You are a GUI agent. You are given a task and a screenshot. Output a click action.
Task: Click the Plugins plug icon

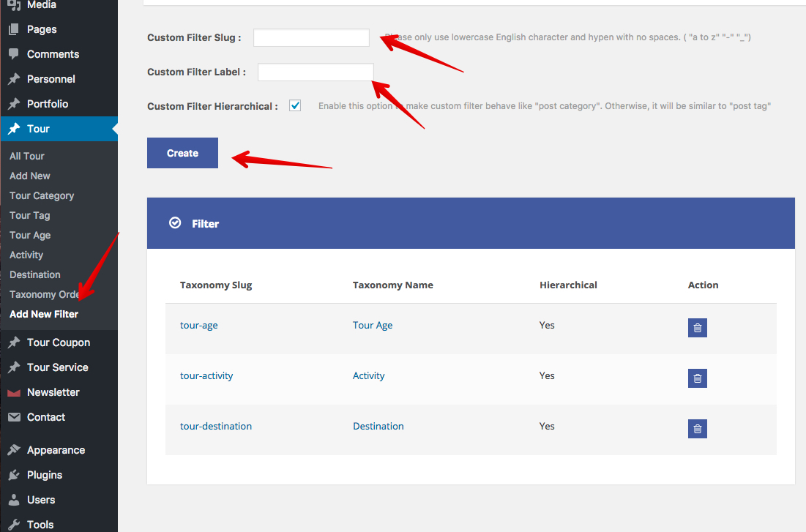pos(14,475)
